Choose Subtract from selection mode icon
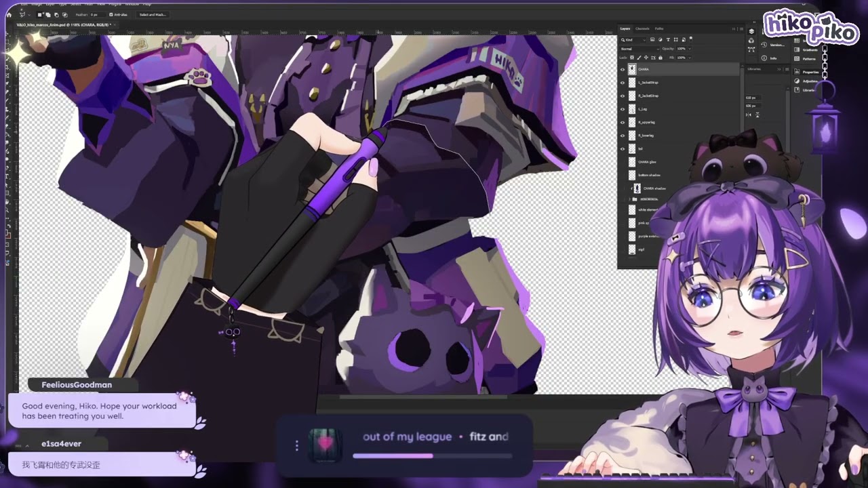 56,15
